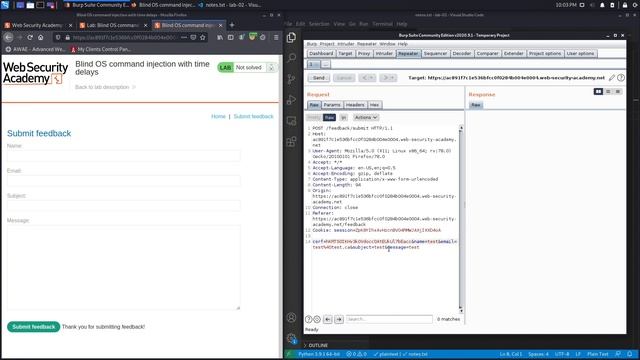Click the notifications bell in VS Code status bar
The width and height of the screenshot is (640, 360).
click(x=630, y=354)
